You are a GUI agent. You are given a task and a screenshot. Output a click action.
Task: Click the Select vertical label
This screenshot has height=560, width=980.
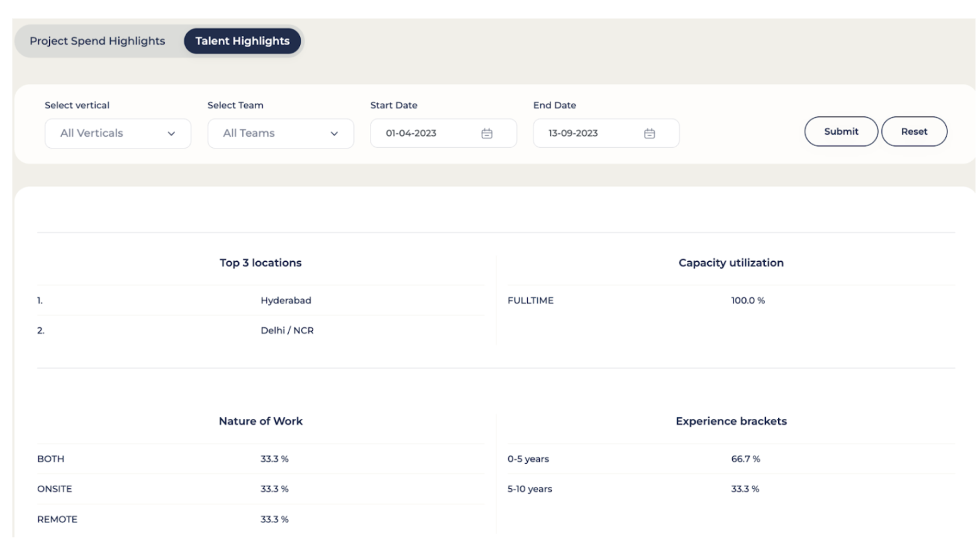point(77,105)
